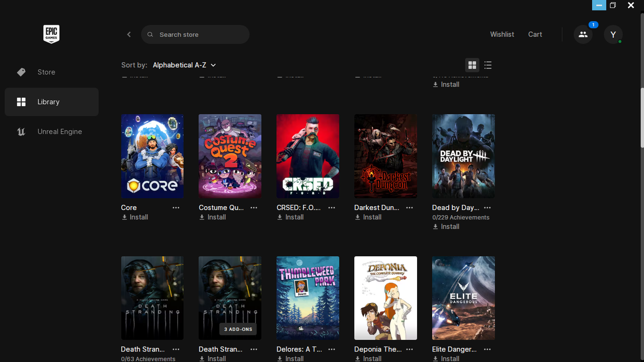Install Dead by Daylight
This screenshot has height=362, width=644.
pos(446,227)
